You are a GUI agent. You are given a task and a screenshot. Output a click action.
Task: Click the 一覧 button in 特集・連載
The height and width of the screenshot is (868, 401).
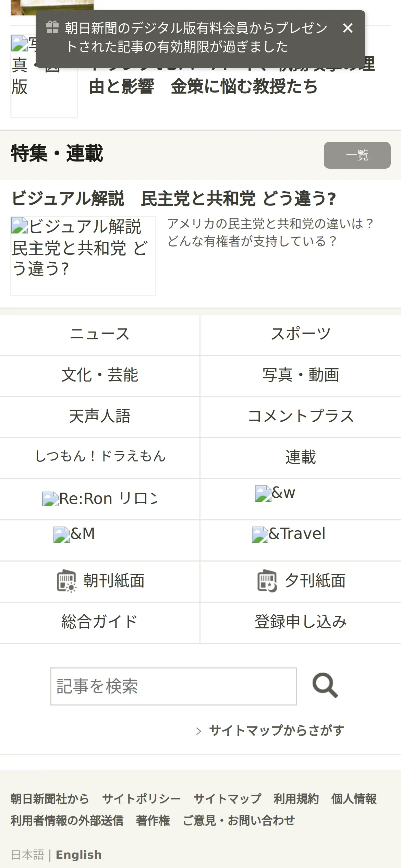[x=357, y=155]
